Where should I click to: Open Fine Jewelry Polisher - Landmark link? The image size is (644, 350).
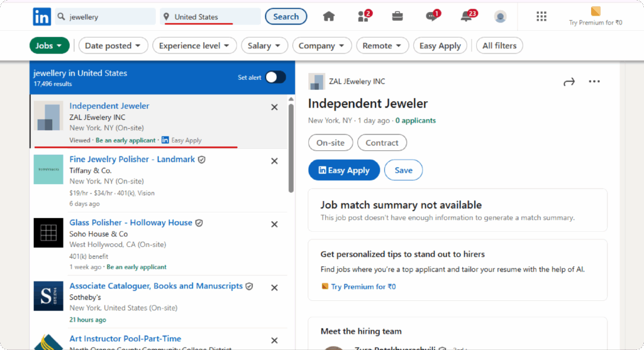point(132,159)
